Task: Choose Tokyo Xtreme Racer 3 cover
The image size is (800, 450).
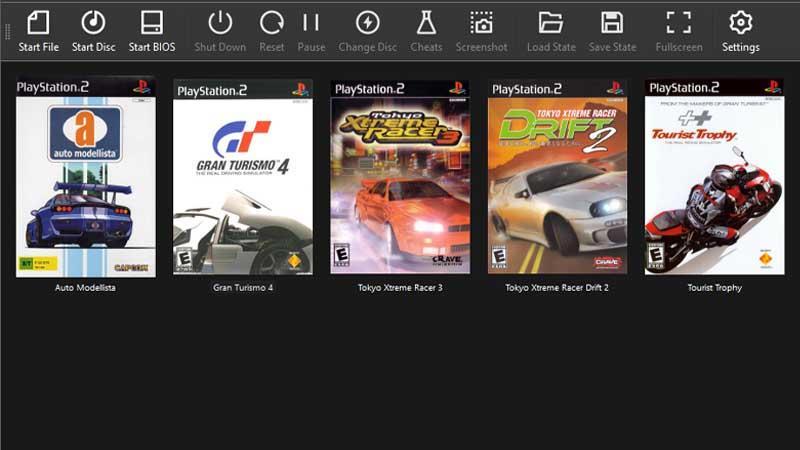Action: [x=400, y=177]
